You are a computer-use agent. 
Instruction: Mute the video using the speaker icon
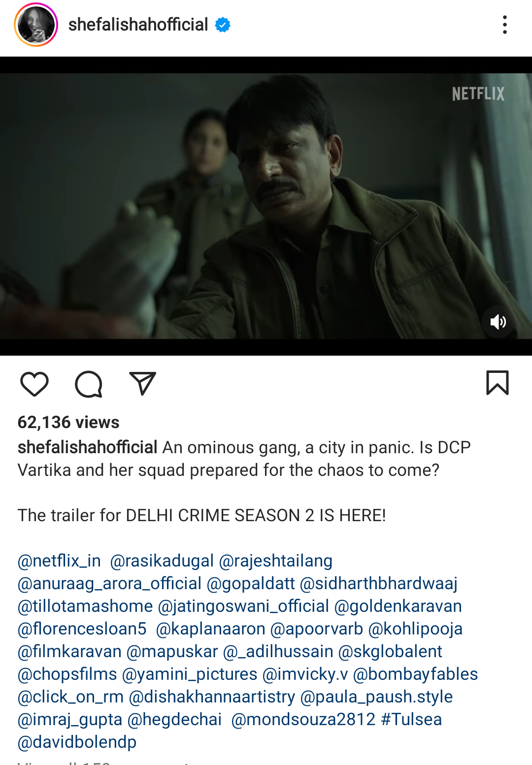[498, 322]
